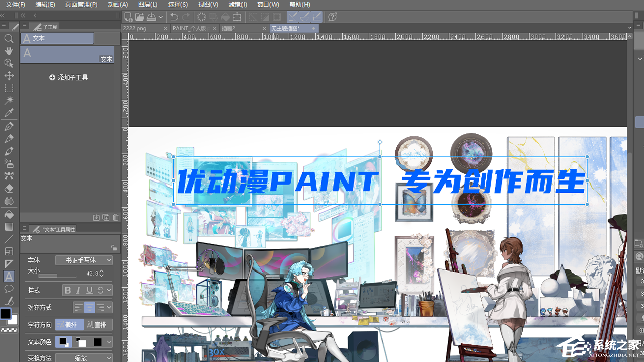Select the Eyedropper tool
The width and height of the screenshot is (644, 362).
pyautogui.click(x=9, y=113)
